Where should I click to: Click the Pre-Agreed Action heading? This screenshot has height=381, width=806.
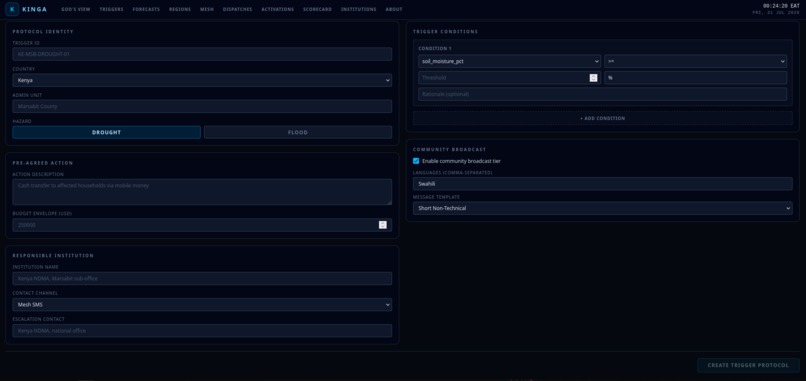pyautogui.click(x=43, y=163)
